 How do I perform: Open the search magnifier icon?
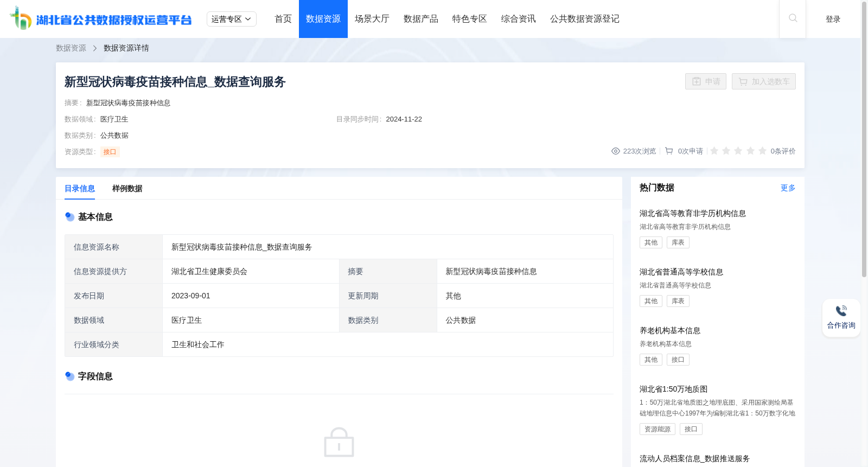793,18
